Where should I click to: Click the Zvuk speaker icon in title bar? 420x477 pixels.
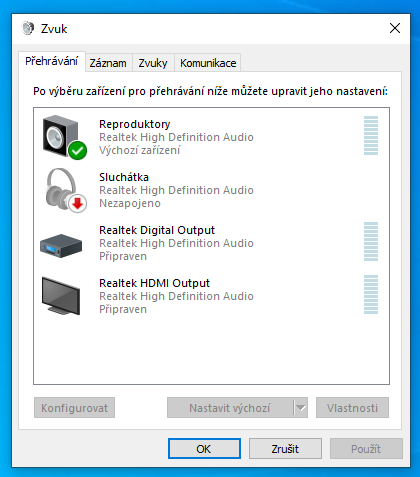point(28,28)
